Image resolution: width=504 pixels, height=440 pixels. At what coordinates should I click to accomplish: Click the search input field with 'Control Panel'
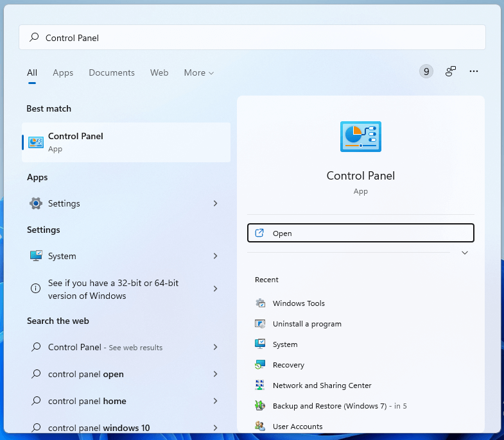252,37
